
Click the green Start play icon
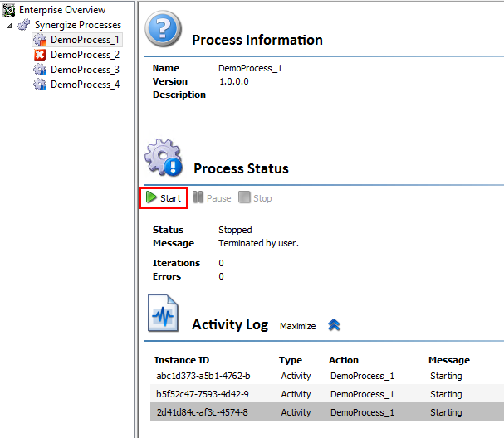[x=151, y=197]
